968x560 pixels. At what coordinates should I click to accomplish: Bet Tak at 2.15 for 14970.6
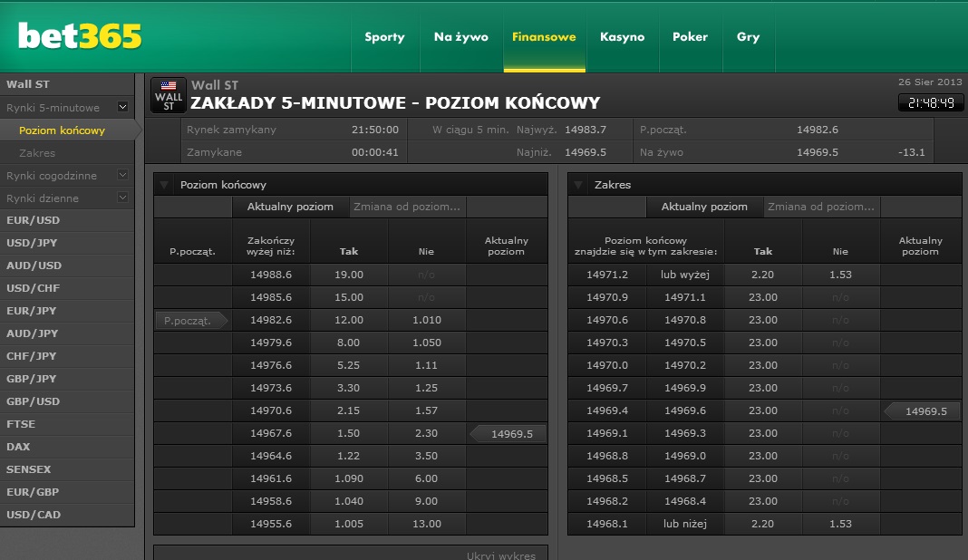[349, 410]
